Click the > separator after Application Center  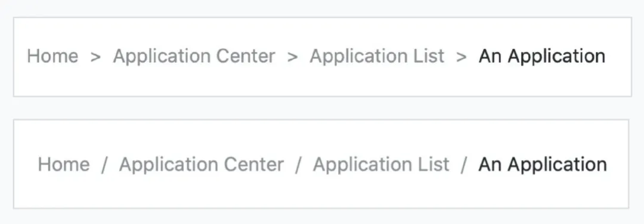tap(292, 57)
